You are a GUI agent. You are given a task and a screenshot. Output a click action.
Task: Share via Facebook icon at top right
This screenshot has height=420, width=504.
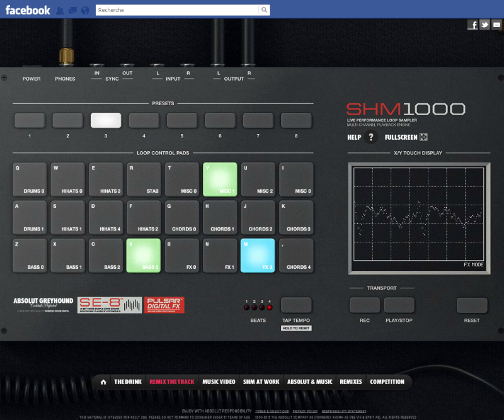pos(473,25)
